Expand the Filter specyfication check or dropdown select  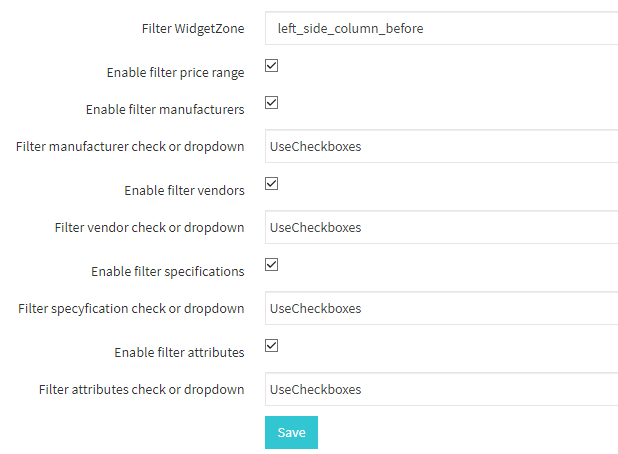coord(441,308)
